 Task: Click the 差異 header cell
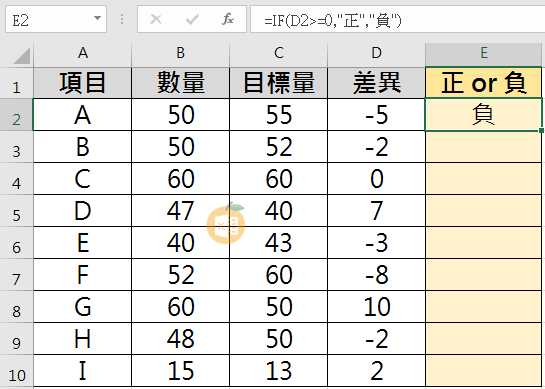(x=376, y=83)
